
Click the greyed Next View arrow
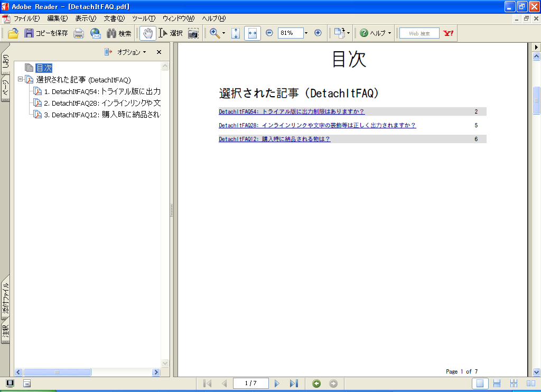tap(333, 384)
